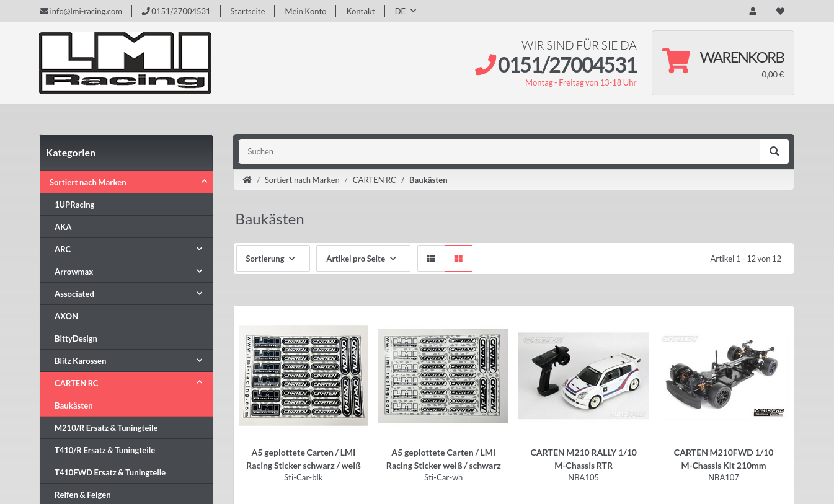Click Sortiert nach Marken in breadcrumb
Image resolution: width=834 pixels, height=504 pixels.
[x=302, y=180]
